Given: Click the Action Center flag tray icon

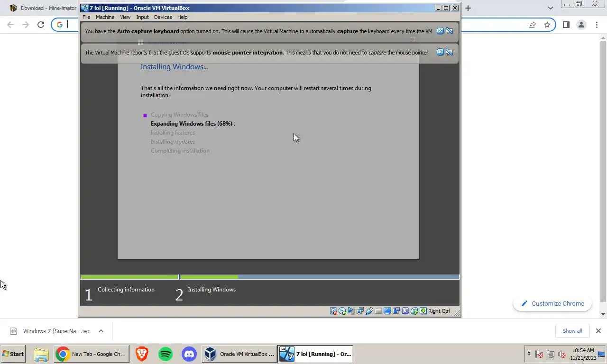Looking at the screenshot, I should coord(539,354).
